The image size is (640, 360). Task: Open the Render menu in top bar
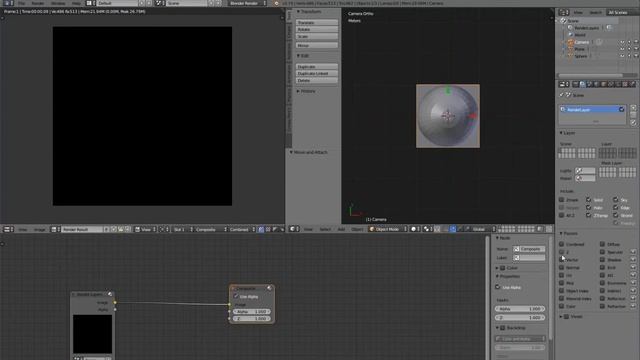[x=38, y=3]
